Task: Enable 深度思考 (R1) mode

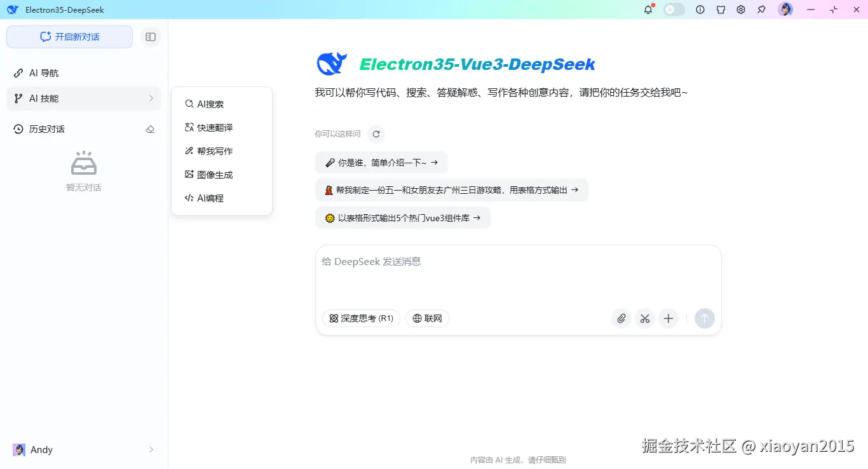Action: coord(361,318)
